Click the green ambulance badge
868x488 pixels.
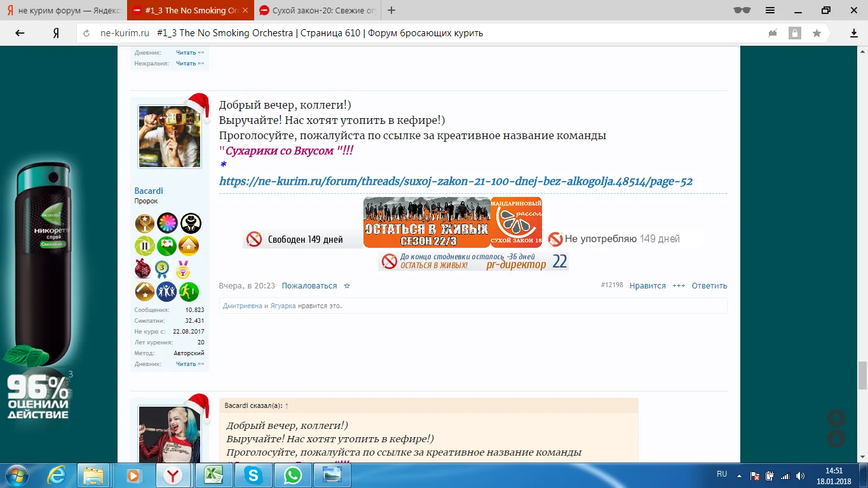click(x=168, y=246)
